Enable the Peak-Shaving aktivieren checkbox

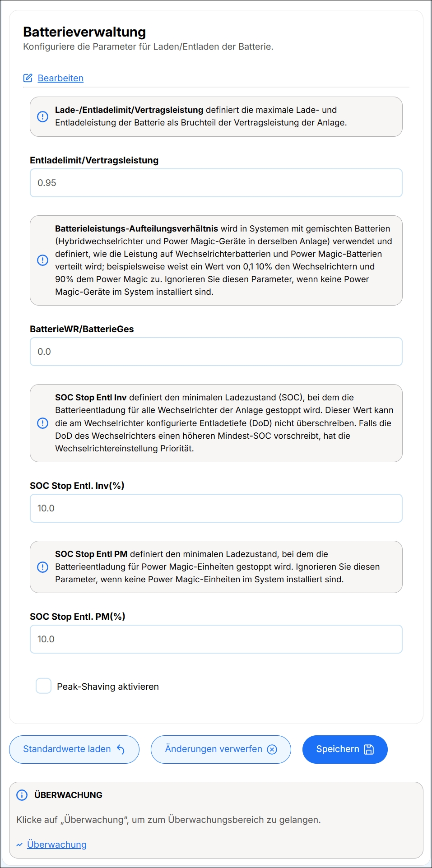(44, 686)
